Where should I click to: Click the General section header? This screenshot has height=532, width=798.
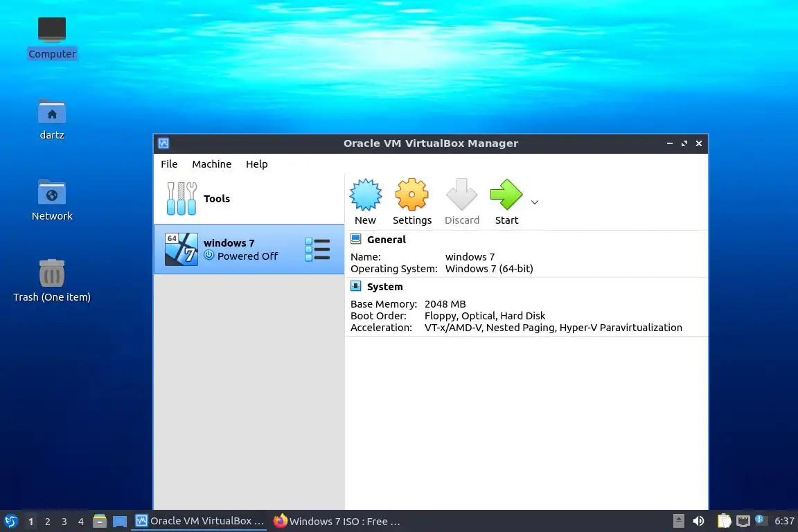point(387,239)
